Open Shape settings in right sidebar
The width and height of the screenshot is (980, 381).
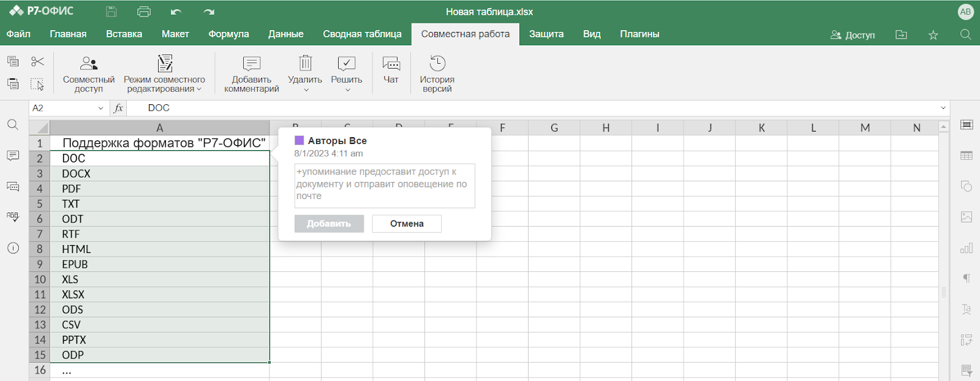click(x=967, y=186)
